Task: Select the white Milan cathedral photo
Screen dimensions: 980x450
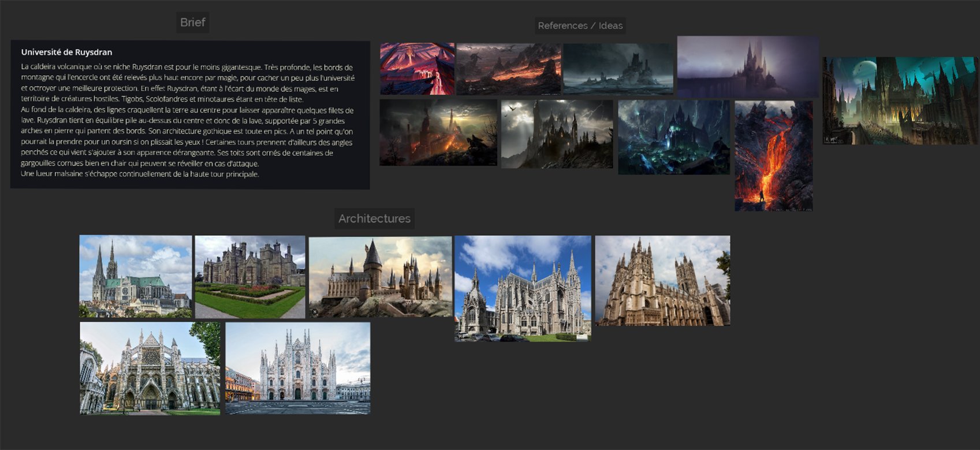Action: point(297,368)
